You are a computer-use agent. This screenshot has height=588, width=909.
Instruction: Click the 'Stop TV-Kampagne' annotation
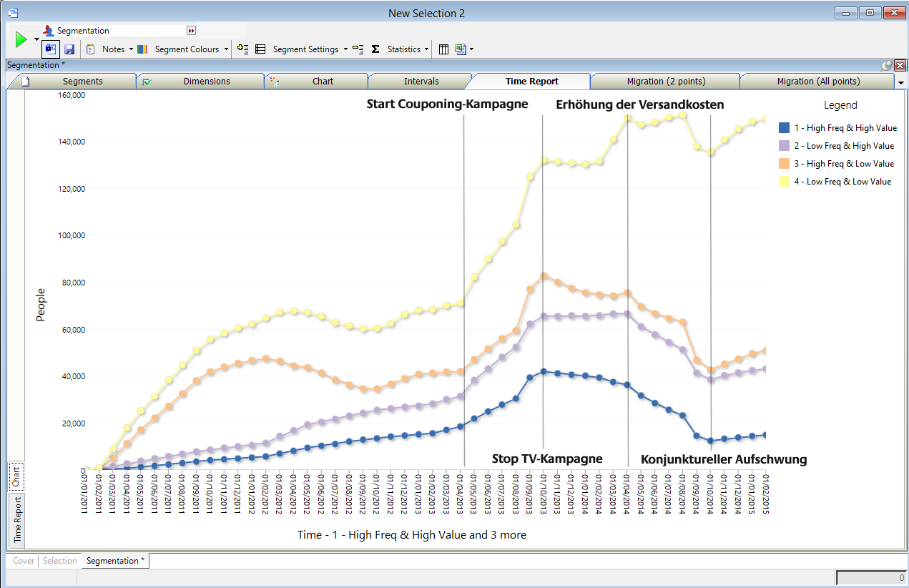pyautogui.click(x=547, y=459)
